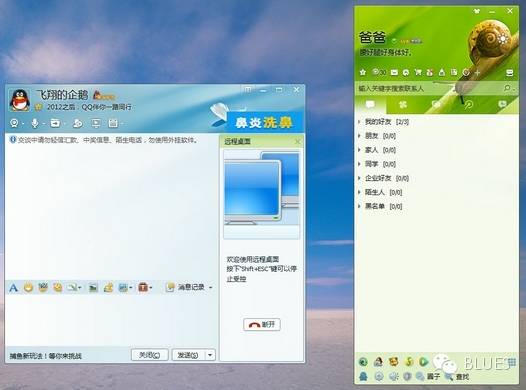526x390 pixels.
Task: Click the QZone star icon
Action: (363, 72)
